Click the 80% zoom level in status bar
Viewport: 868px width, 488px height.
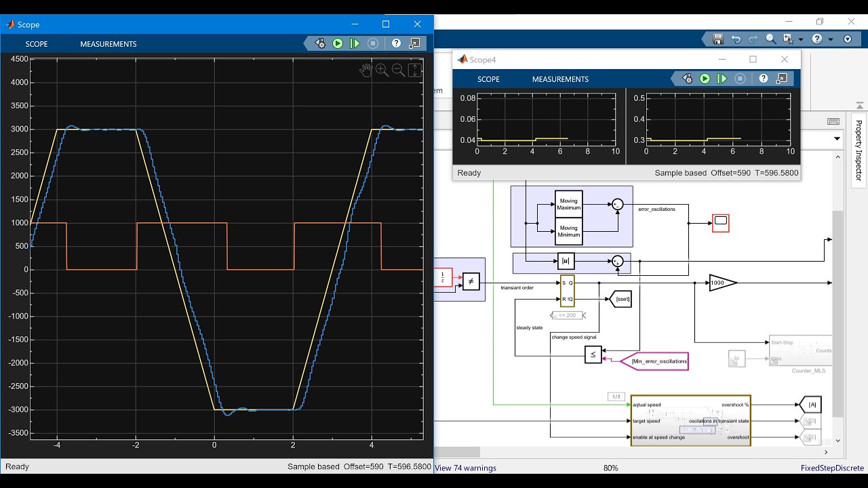point(610,468)
